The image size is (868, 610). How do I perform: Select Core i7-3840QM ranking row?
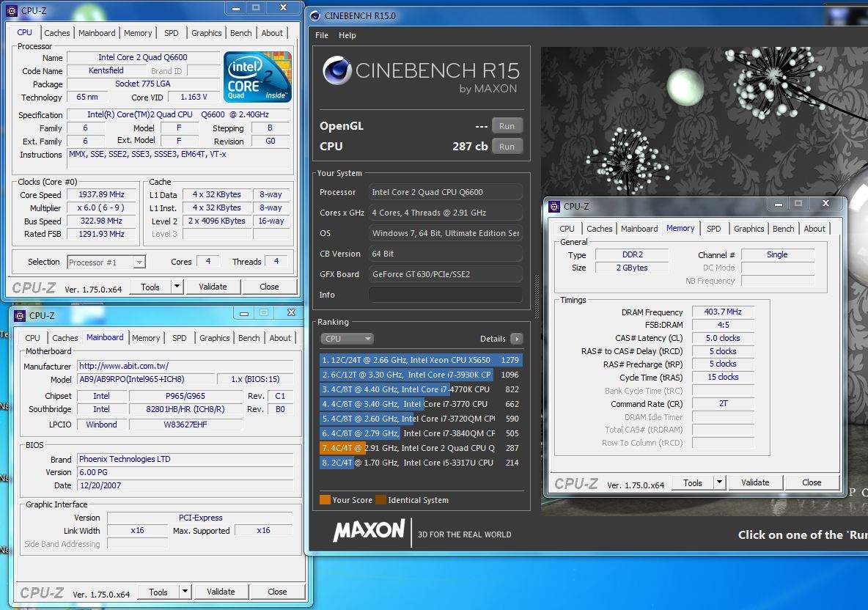421,433
